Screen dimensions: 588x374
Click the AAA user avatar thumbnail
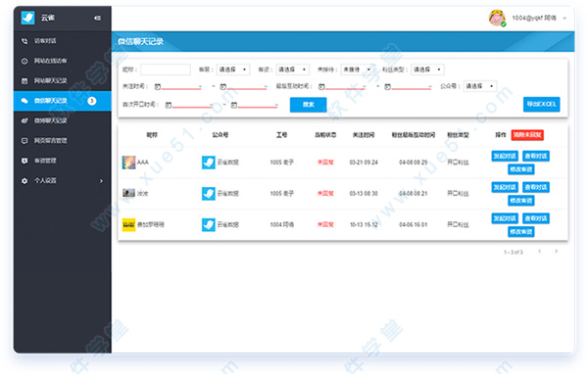(x=128, y=163)
